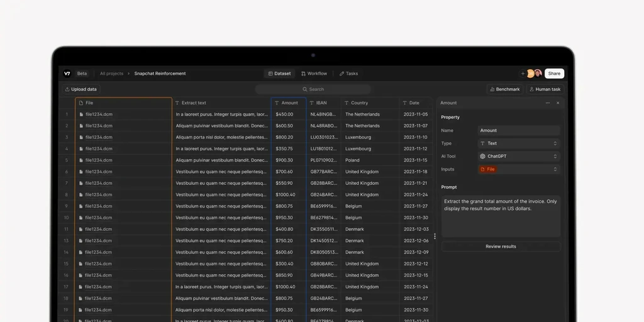The height and width of the screenshot is (322, 644).
Task: Switch to the Tasks tab
Action: 348,74
